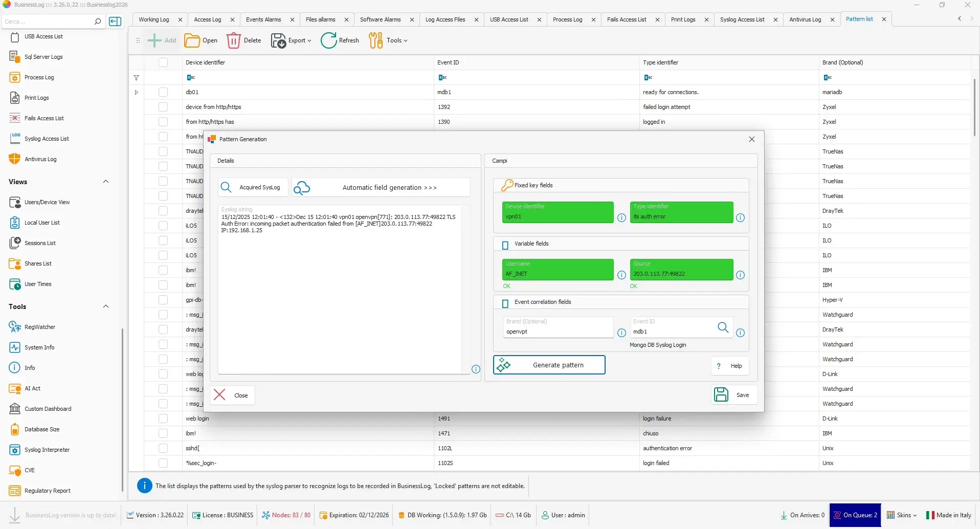Viewport: 980px width, 529px height.
Task: Click the Help button
Action: click(730, 366)
